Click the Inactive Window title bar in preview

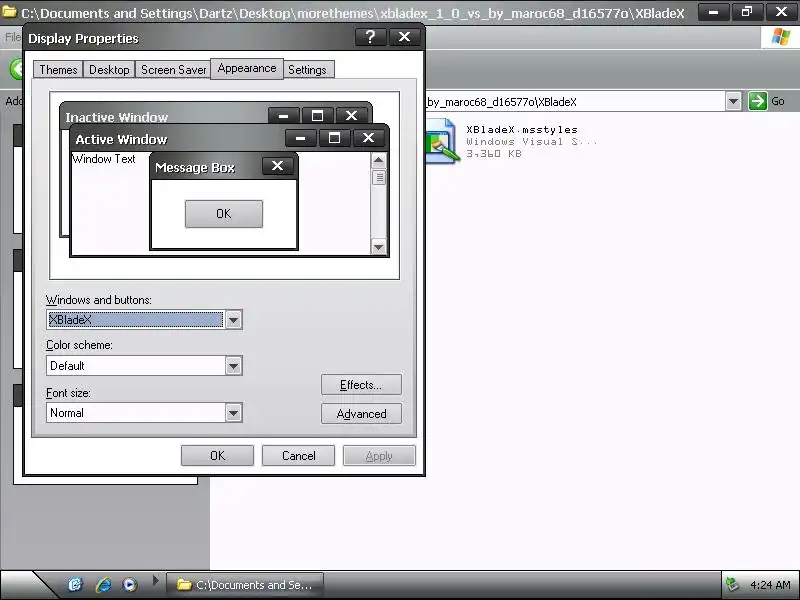point(164,115)
